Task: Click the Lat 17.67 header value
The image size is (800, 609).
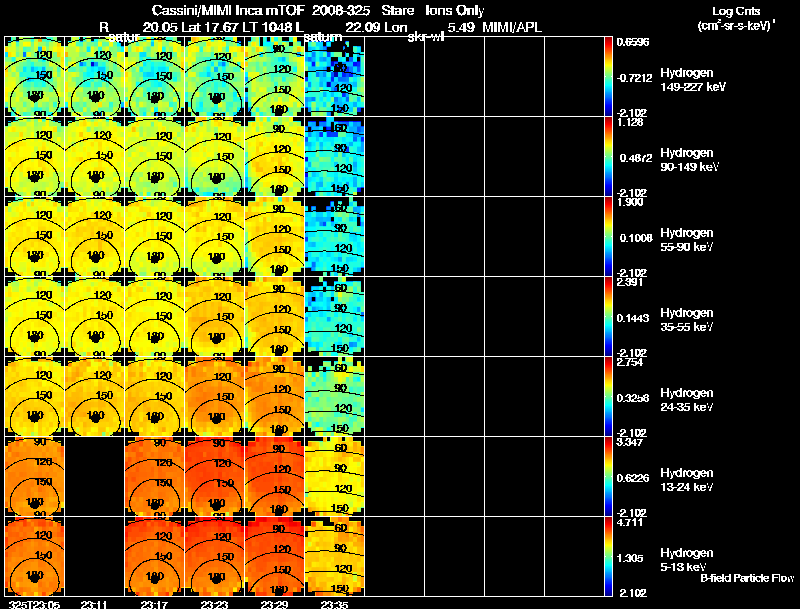Action: pyautogui.click(x=211, y=28)
